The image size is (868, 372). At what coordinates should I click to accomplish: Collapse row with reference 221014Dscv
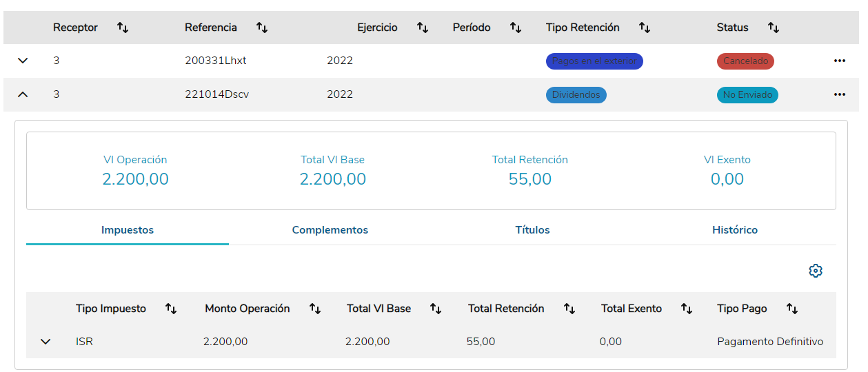[23, 94]
